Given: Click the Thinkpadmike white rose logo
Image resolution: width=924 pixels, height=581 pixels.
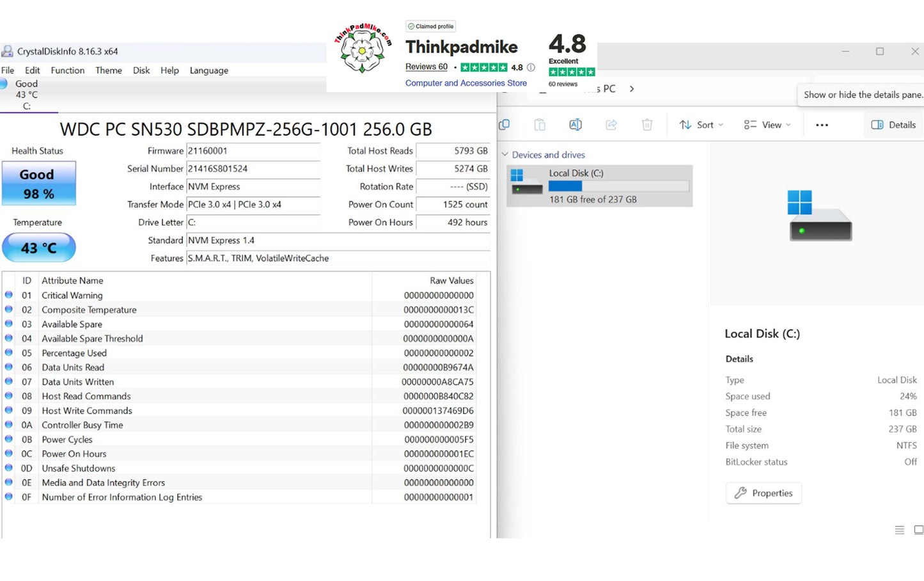Looking at the screenshot, I should pyautogui.click(x=363, y=49).
